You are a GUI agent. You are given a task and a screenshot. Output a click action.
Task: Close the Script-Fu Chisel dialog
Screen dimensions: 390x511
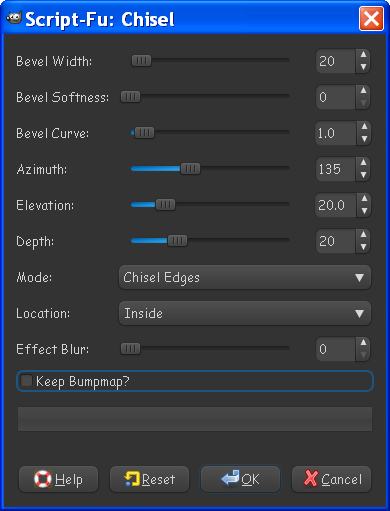click(371, 19)
